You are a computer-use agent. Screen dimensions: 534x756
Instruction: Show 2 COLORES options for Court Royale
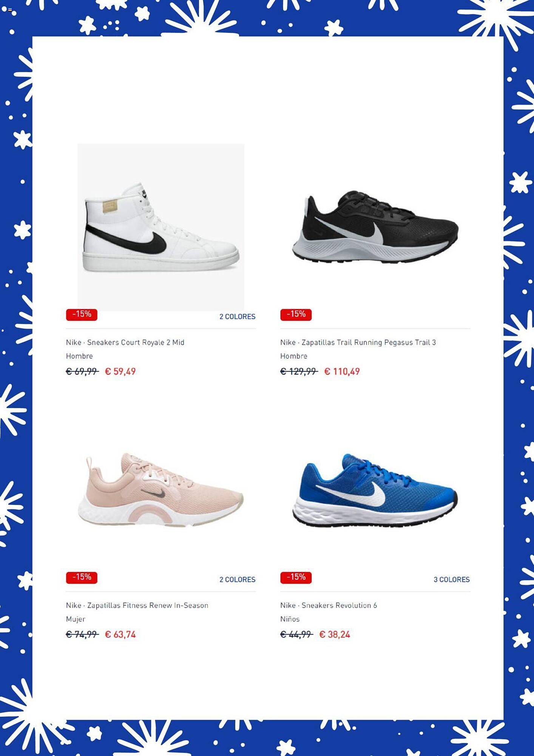coord(238,317)
